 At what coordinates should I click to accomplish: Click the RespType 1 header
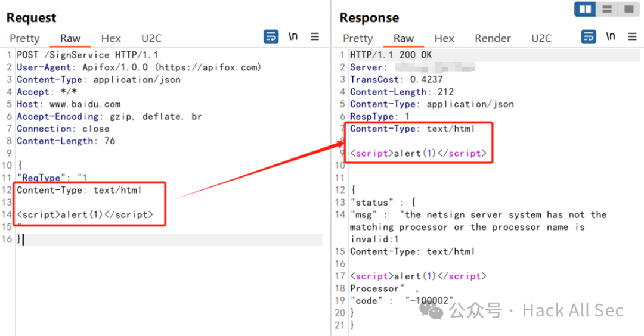379,116
